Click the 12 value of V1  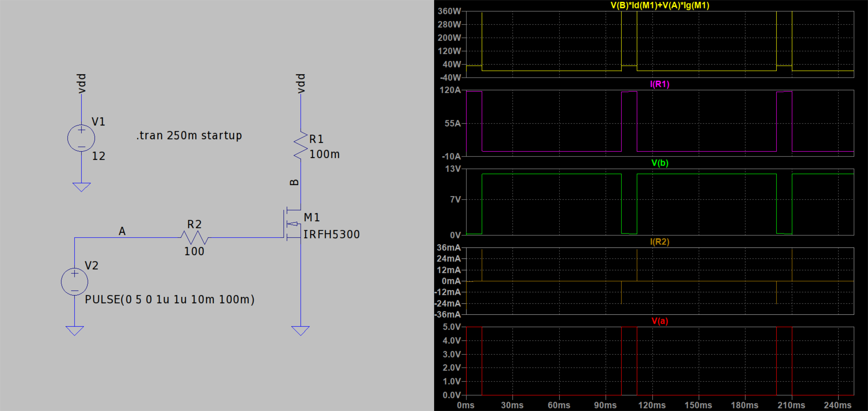click(x=99, y=156)
